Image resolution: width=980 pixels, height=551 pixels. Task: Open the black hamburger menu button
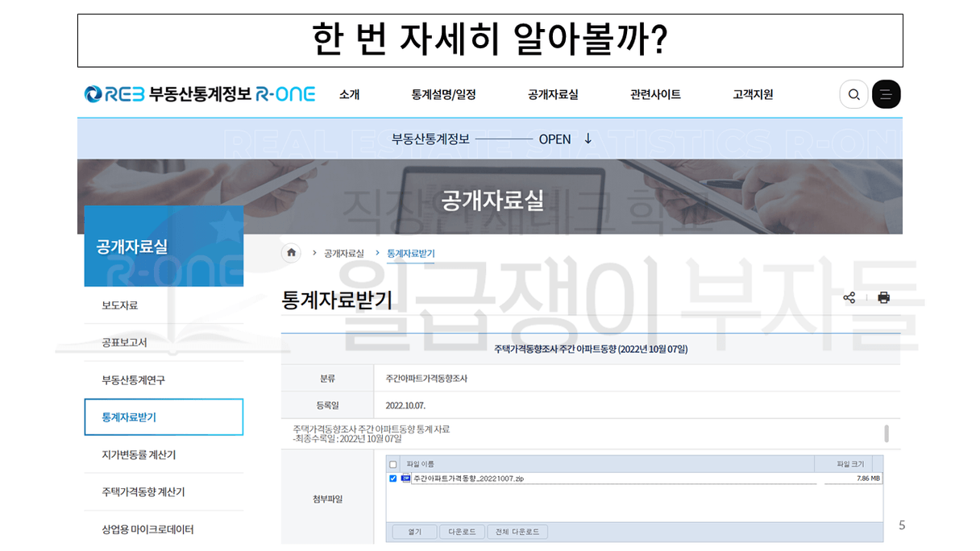click(x=886, y=94)
